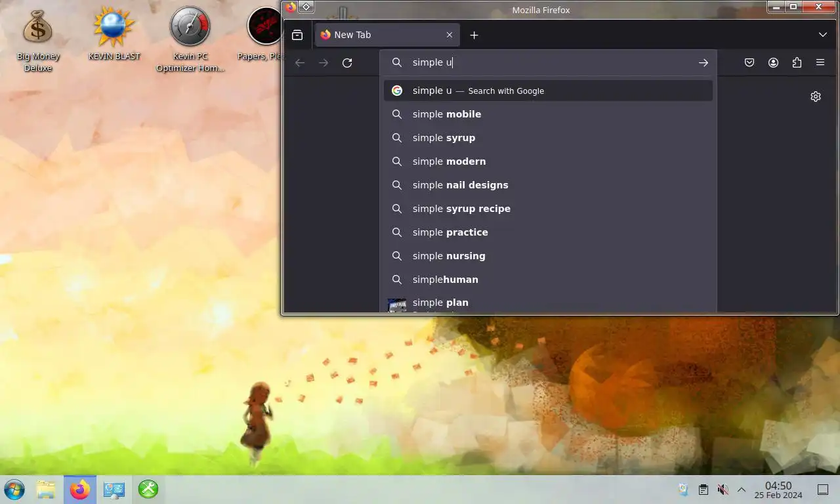This screenshot has height=504, width=840.
Task: Click the Firefox taskbar button
Action: click(80, 490)
